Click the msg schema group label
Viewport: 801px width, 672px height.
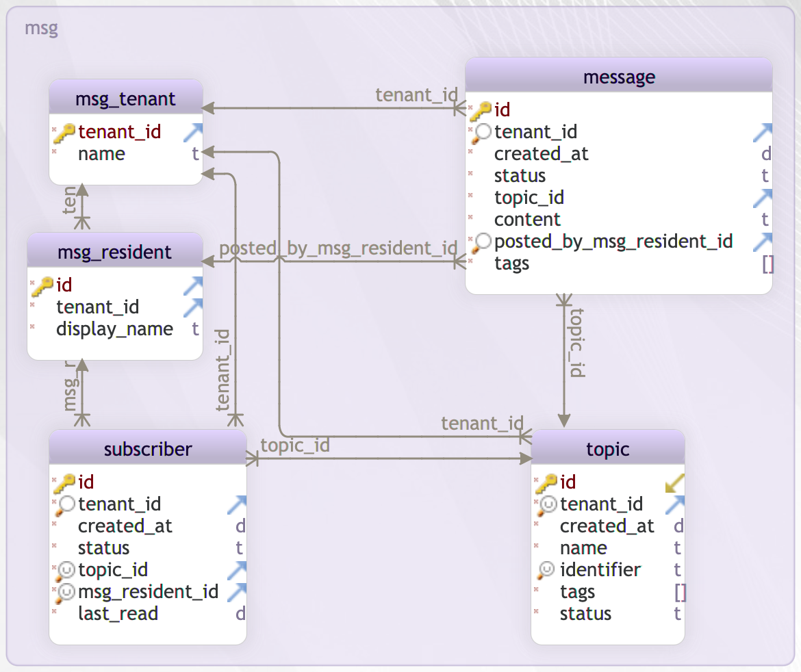tap(41, 27)
